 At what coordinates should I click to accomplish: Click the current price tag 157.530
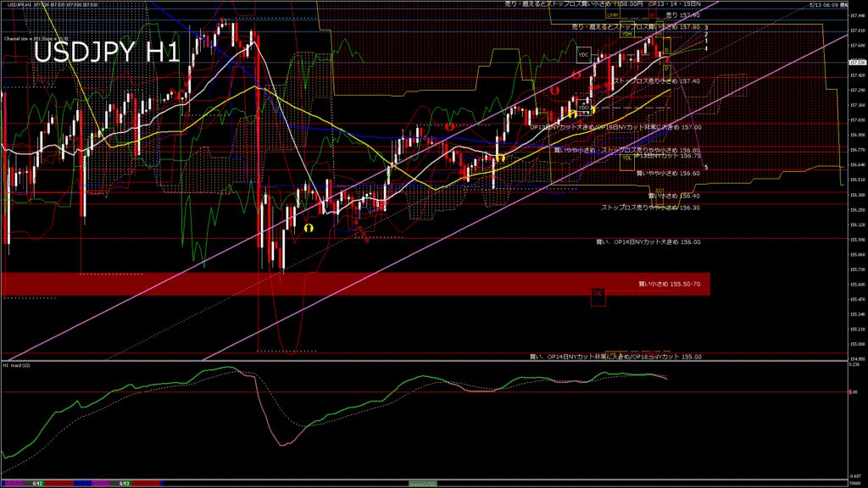coord(857,63)
